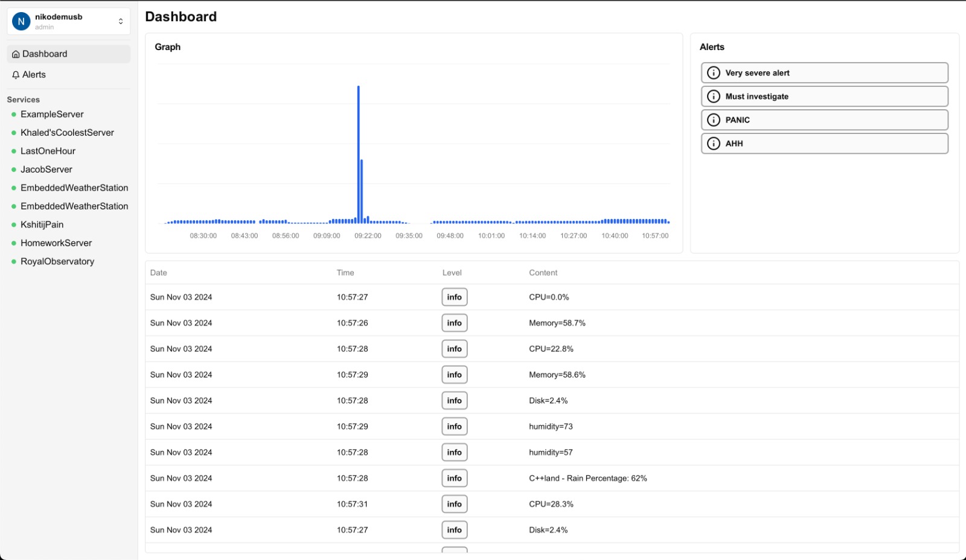Image resolution: width=966 pixels, height=560 pixels.
Task: Click the tallest spike bar in the graph
Action: pyautogui.click(x=359, y=154)
